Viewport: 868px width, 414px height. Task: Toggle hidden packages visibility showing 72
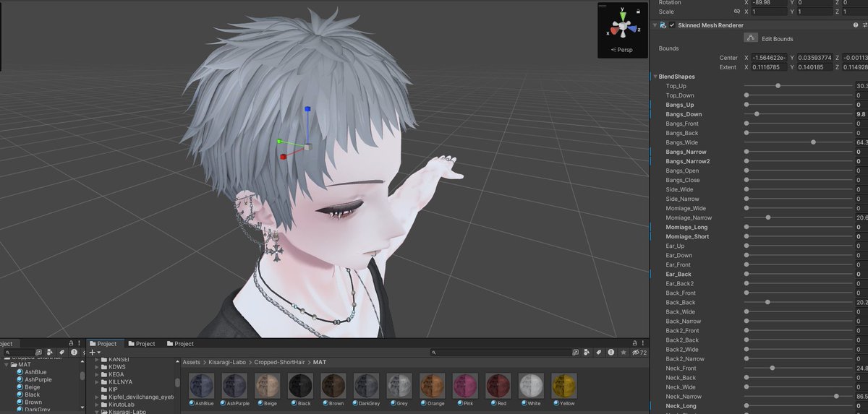pos(639,353)
